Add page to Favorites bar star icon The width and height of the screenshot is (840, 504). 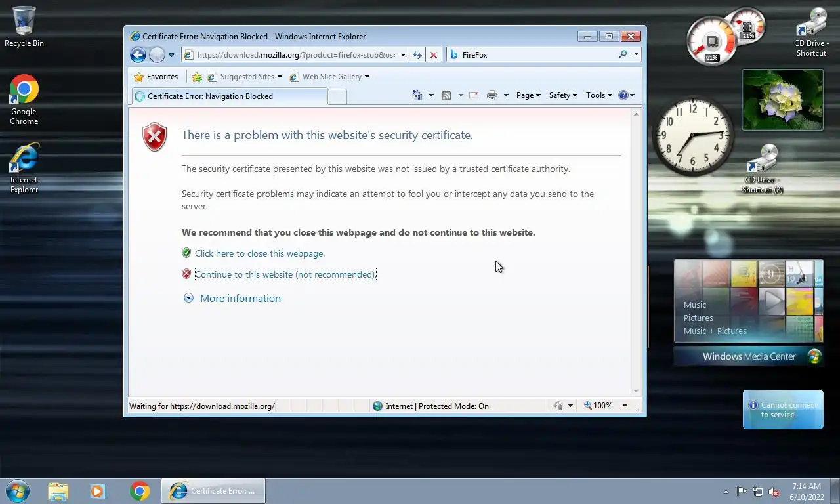pos(197,77)
